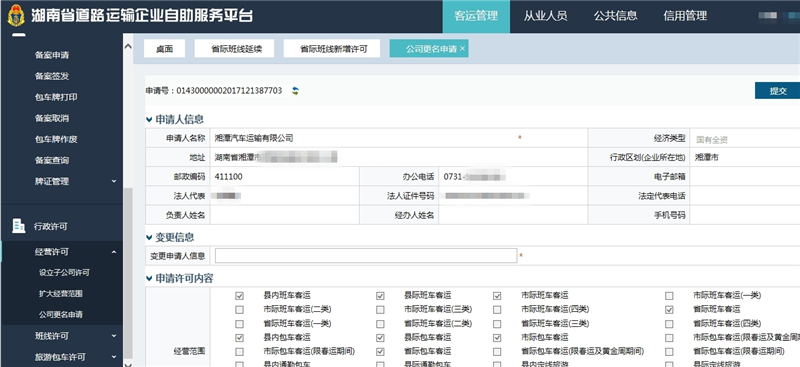
Task: Open 备案申请 in the sidebar
Action: tap(52, 55)
